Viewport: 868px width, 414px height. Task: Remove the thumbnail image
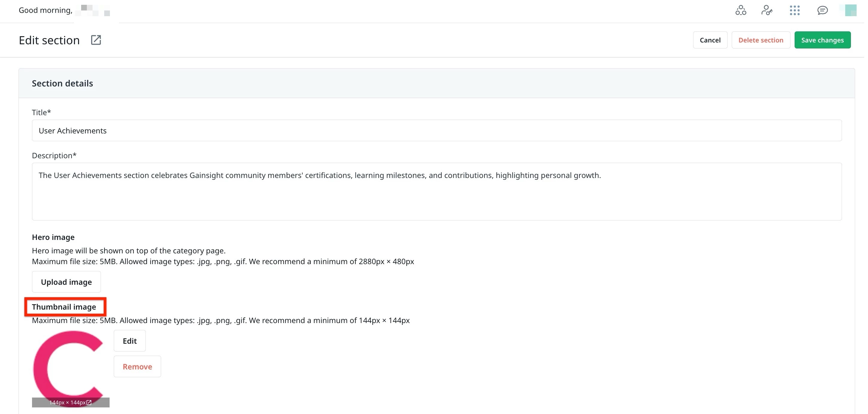(x=137, y=366)
